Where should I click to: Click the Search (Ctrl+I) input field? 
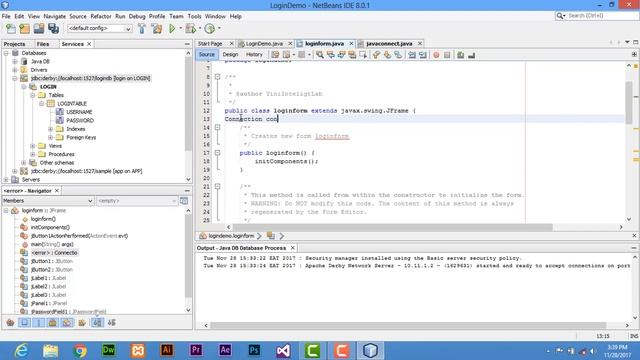(x=602, y=16)
